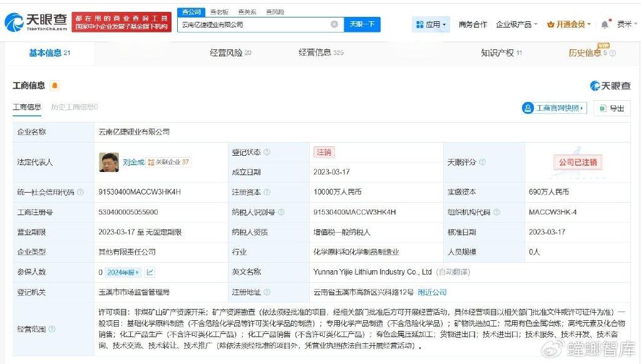Select the 查公司 search tab
641x364 pixels.
191,12
